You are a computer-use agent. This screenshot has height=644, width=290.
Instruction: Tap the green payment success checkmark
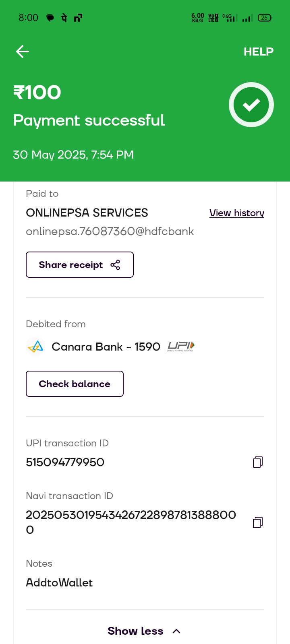251,105
